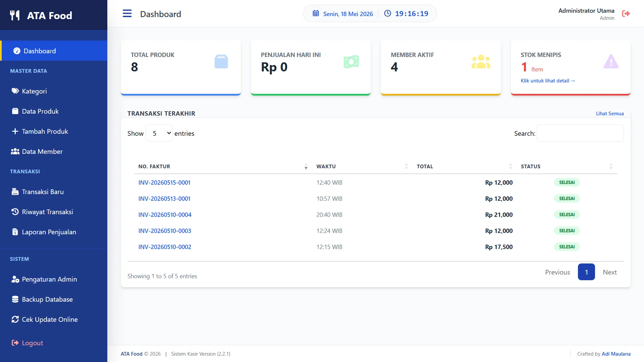Click the Previous pagination button
The width and height of the screenshot is (644, 362).
click(x=557, y=272)
